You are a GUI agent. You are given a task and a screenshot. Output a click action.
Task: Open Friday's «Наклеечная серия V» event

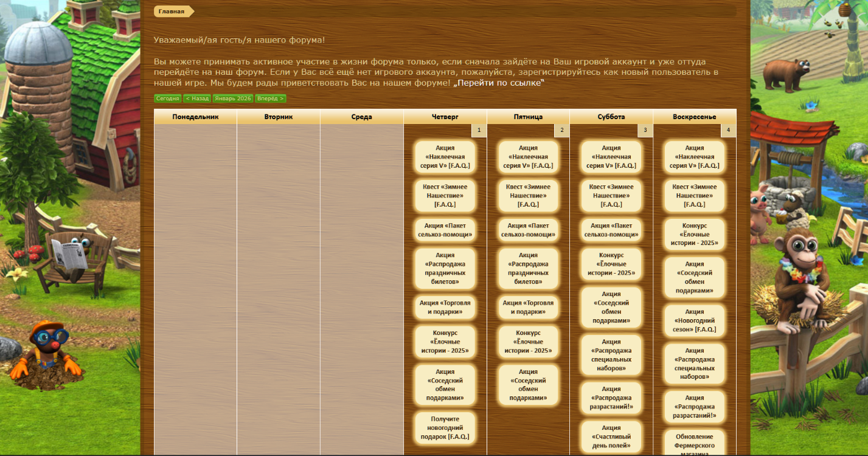(x=528, y=157)
